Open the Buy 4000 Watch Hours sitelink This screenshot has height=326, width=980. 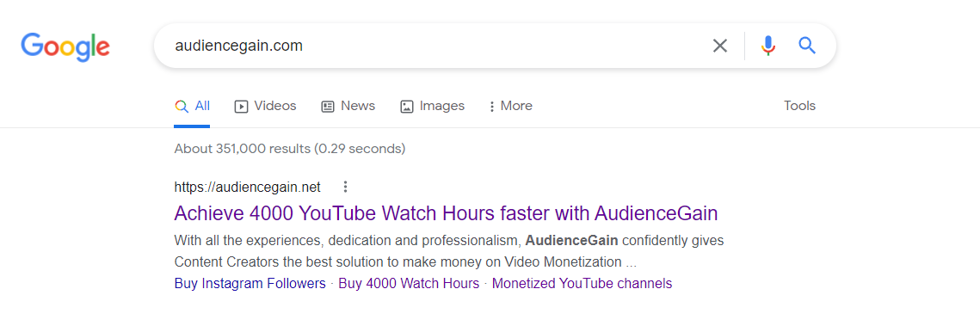pyautogui.click(x=409, y=284)
